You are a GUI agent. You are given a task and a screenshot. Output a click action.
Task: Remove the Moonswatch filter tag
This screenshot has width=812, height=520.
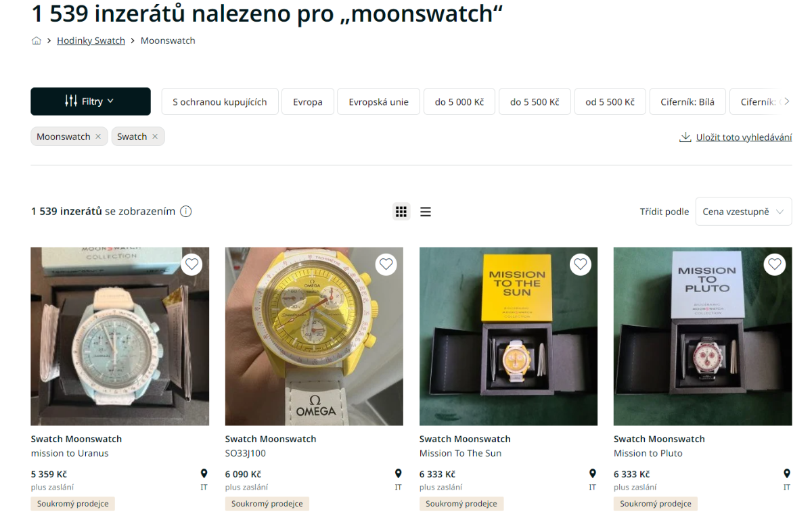[98, 137]
